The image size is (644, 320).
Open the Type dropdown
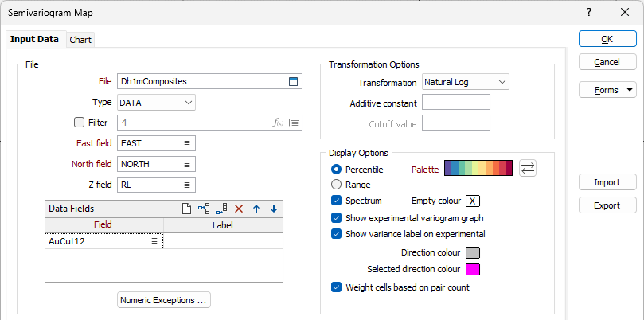pyautogui.click(x=156, y=102)
